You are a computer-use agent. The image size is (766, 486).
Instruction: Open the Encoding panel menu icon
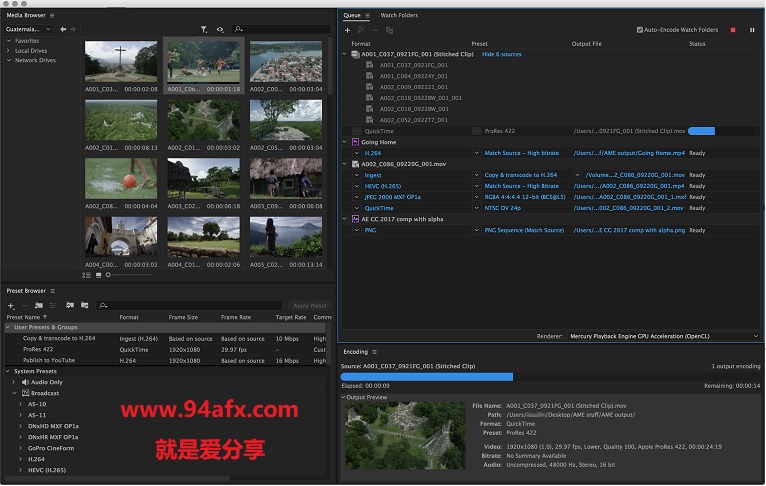click(x=375, y=352)
